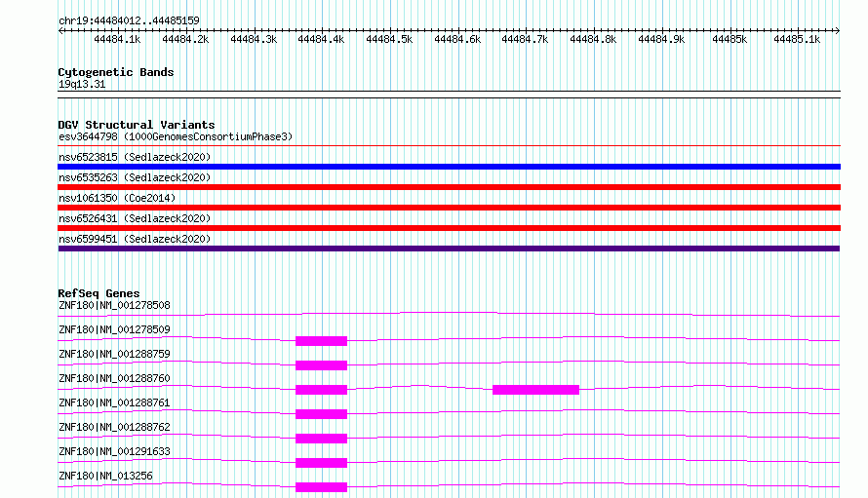Viewport: 868px width, 498px height.
Task: Click the 44484.9k ruler tick label
Action: click(x=661, y=39)
